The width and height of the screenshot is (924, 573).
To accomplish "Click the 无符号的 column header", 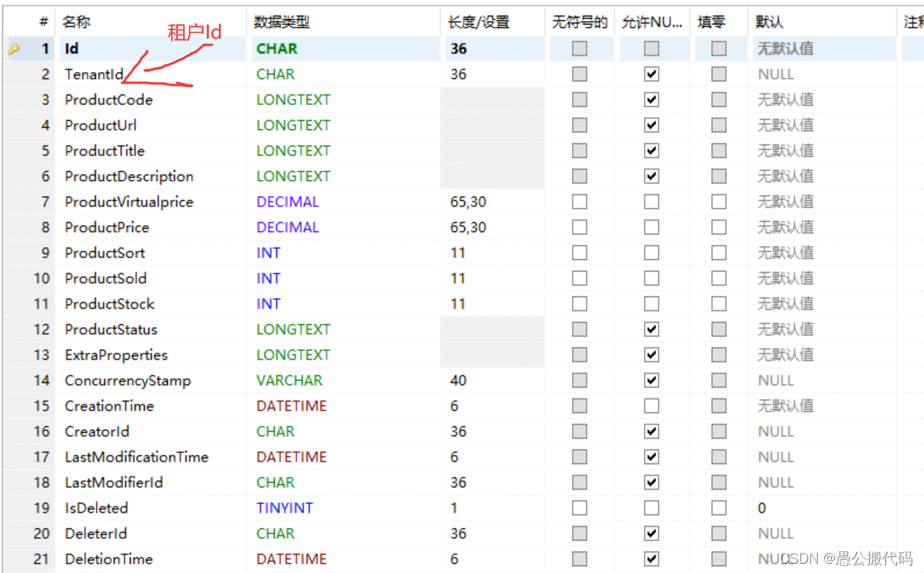I will click(x=580, y=22).
